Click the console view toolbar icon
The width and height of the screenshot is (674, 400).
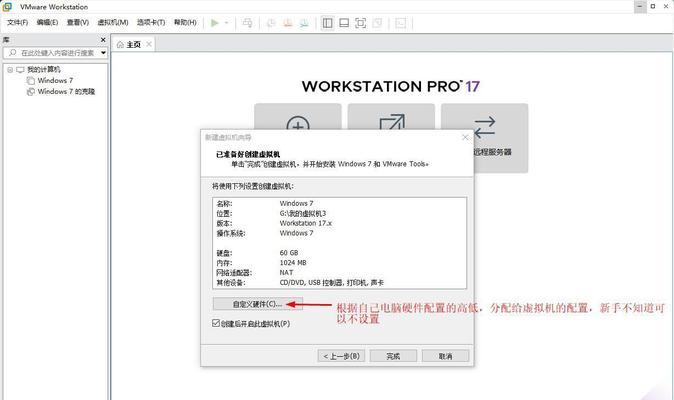pos(400,23)
